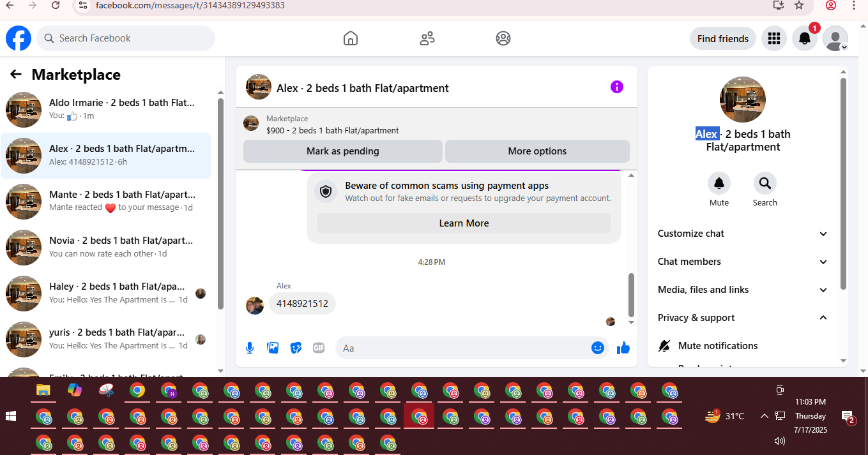
Task: Click the Find friends button
Action: tap(723, 39)
